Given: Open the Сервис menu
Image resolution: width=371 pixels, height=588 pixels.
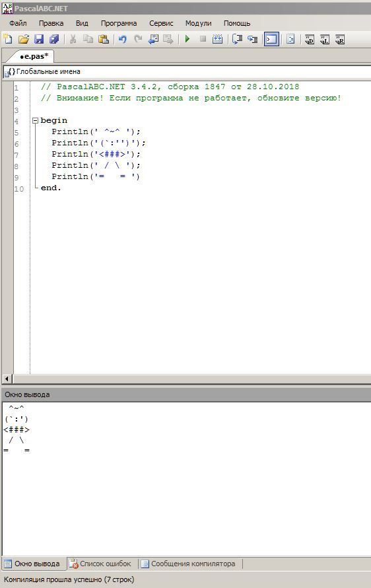Looking at the screenshot, I should pos(161,23).
